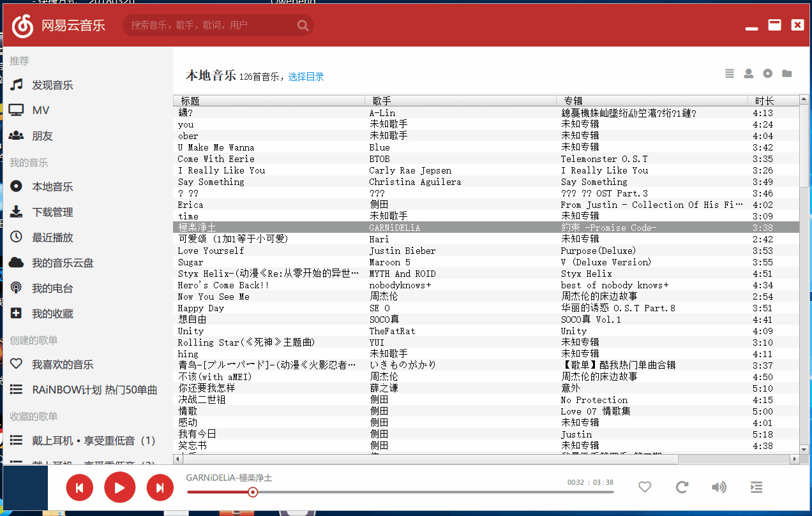
Task: Click artist 'Christina Aguilera'
Action: pyautogui.click(x=415, y=182)
